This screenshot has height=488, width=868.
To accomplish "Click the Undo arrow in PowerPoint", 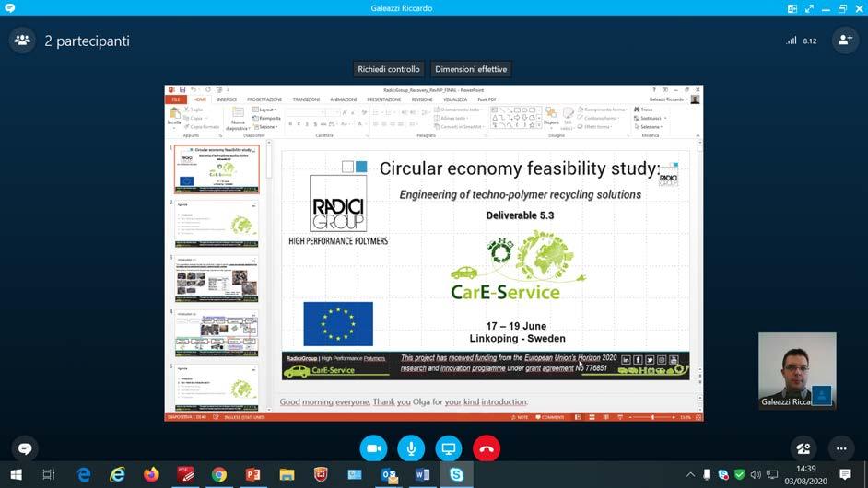I will [194, 89].
